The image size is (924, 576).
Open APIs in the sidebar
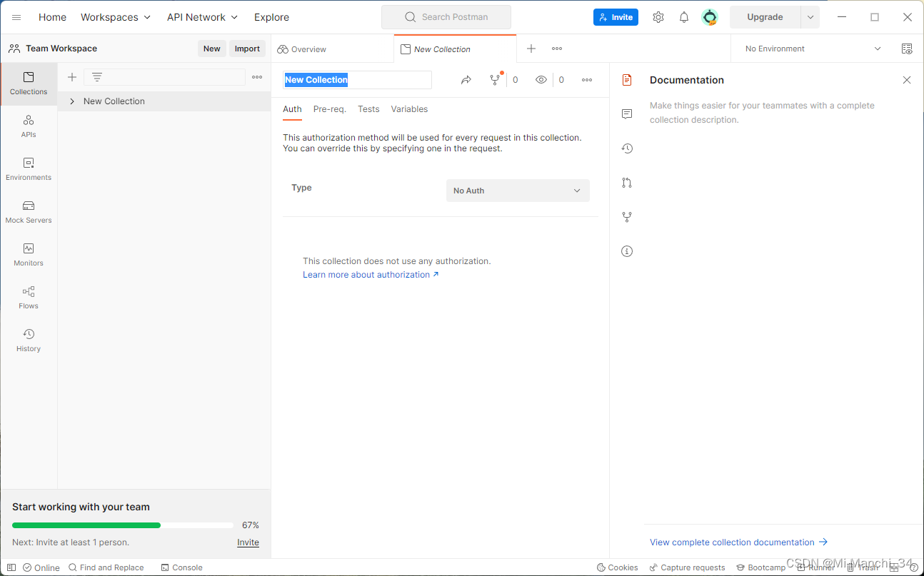[29, 126]
